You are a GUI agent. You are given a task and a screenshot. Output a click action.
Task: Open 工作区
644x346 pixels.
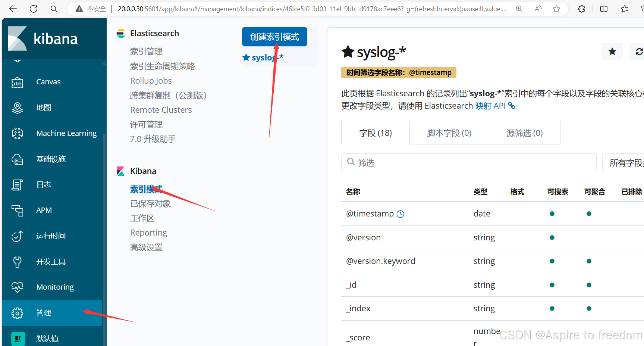tap(142, 218)
